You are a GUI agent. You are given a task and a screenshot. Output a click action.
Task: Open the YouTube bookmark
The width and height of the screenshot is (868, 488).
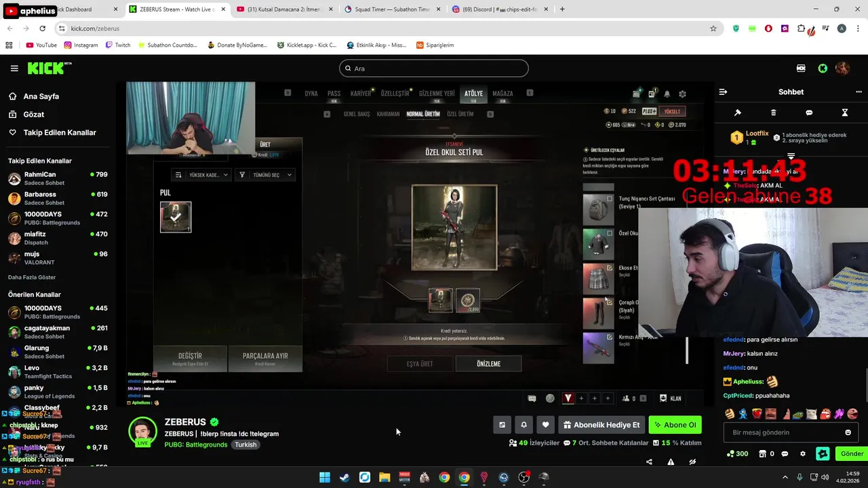tap(41, 45)
